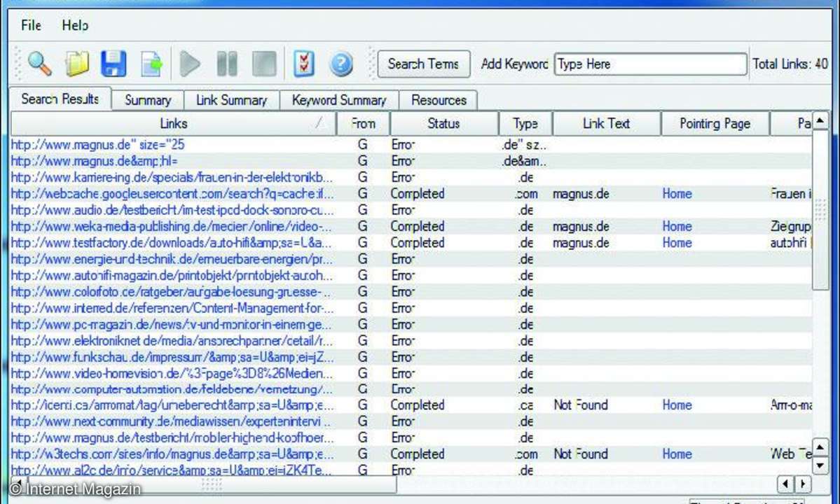
Task: Switch to the Link Summary tab
Action: [231, 100]
